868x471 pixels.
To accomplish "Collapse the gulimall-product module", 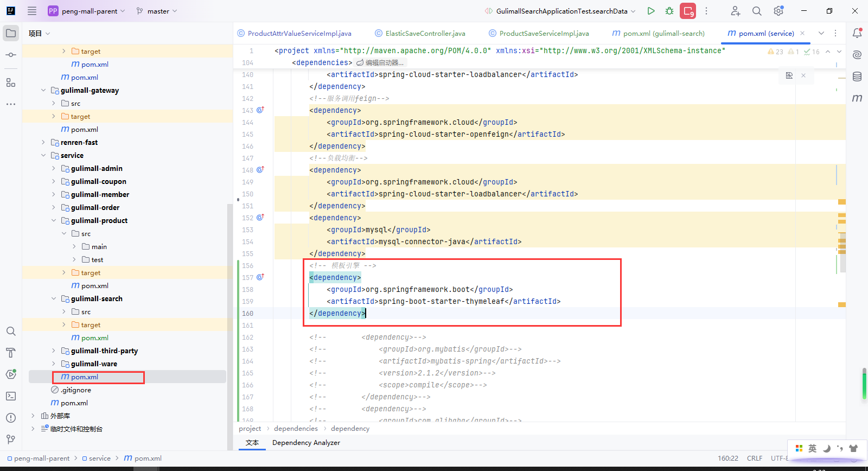I will coord(54,220).
